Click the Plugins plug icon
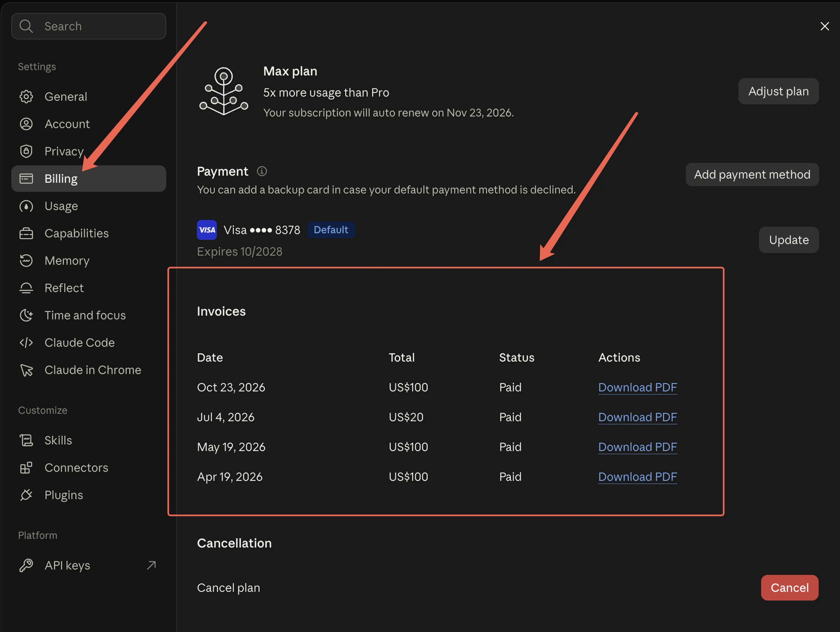840x632 pixels. [x=26, y=495]
